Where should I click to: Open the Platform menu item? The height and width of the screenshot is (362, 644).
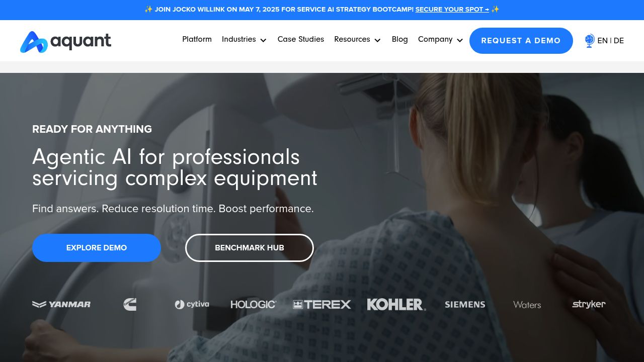[x=197, y=39]
